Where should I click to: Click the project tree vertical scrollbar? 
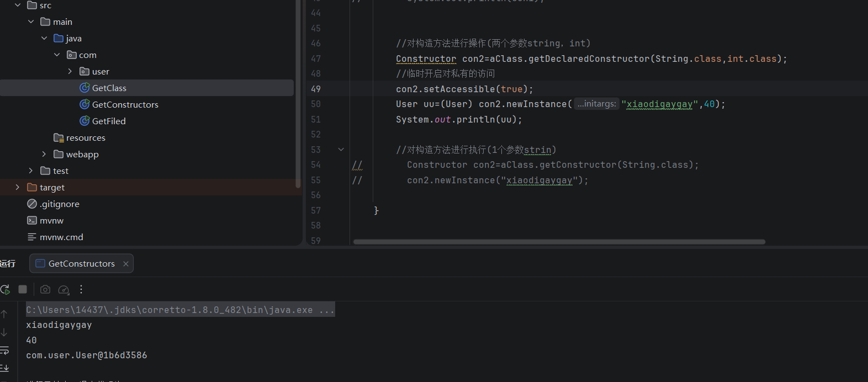click(298, 94)
